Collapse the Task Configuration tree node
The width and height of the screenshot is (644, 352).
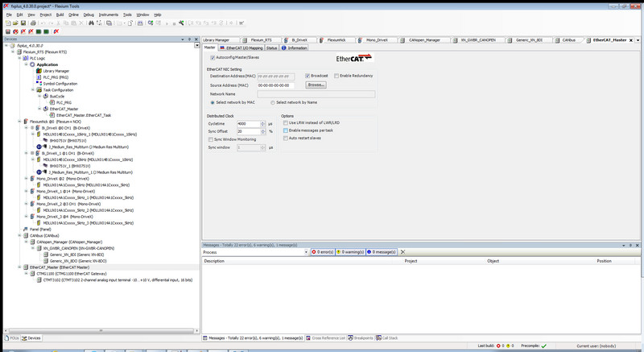[33, 89]
